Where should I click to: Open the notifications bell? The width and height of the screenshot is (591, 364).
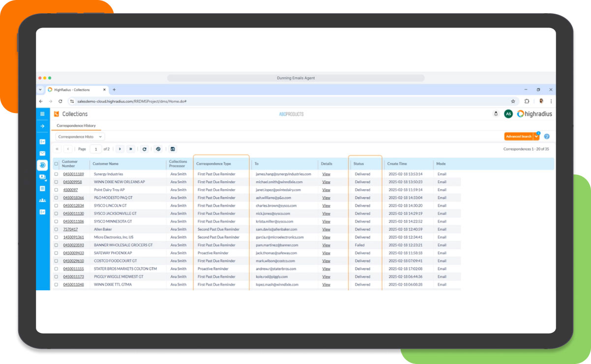pos(496,114)
